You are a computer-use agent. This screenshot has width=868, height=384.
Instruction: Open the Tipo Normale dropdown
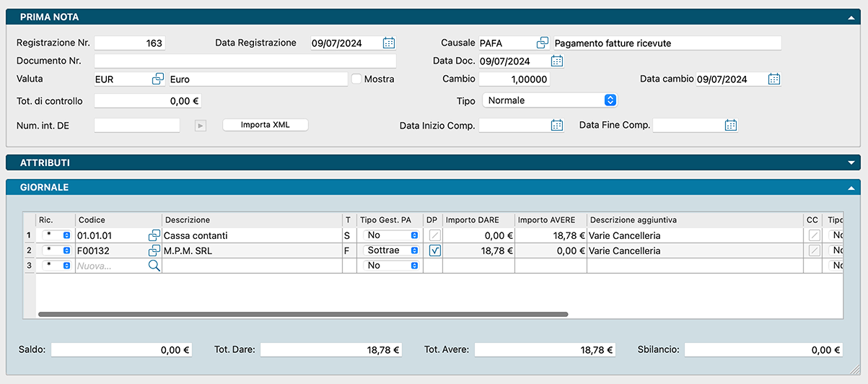click(610, 100)
